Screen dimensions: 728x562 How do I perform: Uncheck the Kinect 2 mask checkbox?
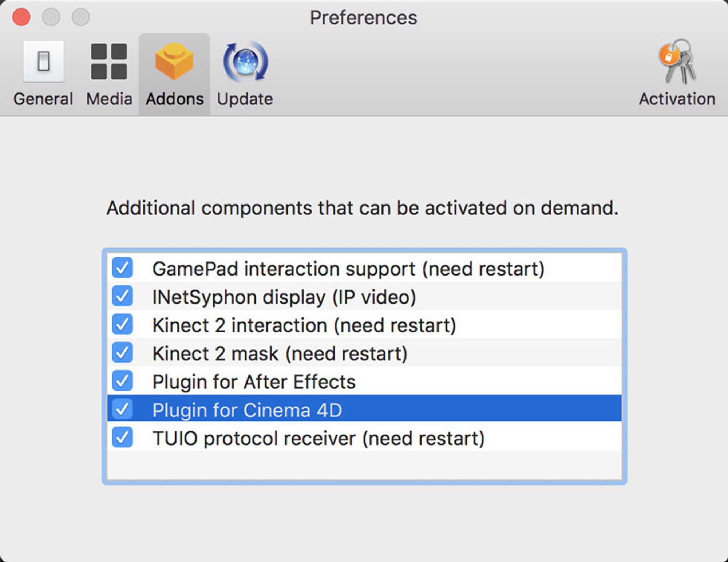122,353
